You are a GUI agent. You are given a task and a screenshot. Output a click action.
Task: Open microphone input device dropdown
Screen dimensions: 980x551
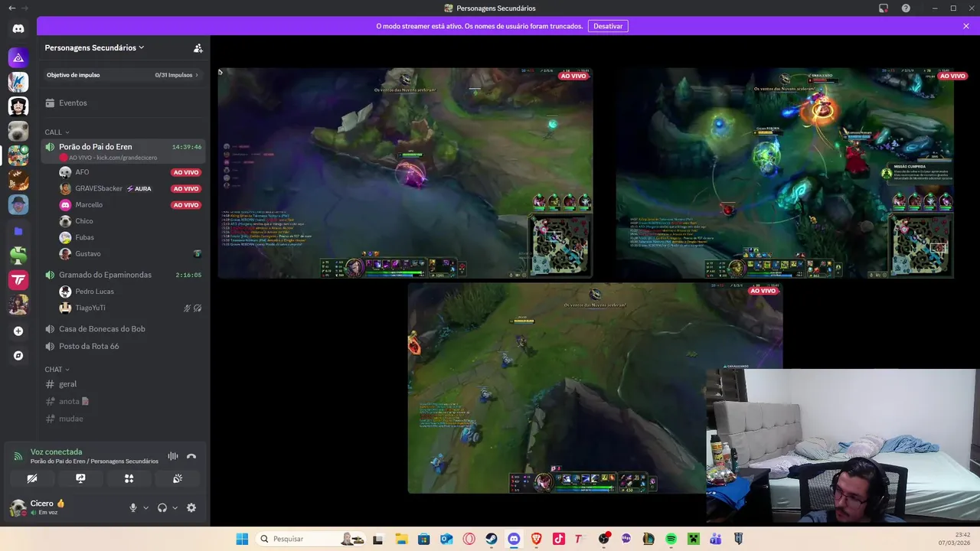point(145,507)
